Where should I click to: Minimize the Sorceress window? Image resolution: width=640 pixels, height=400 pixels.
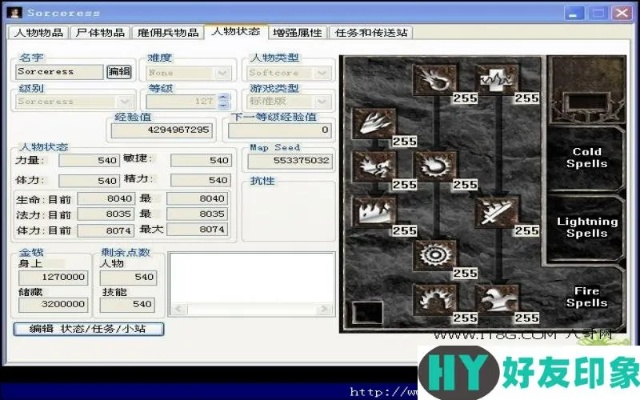(574, 13)
